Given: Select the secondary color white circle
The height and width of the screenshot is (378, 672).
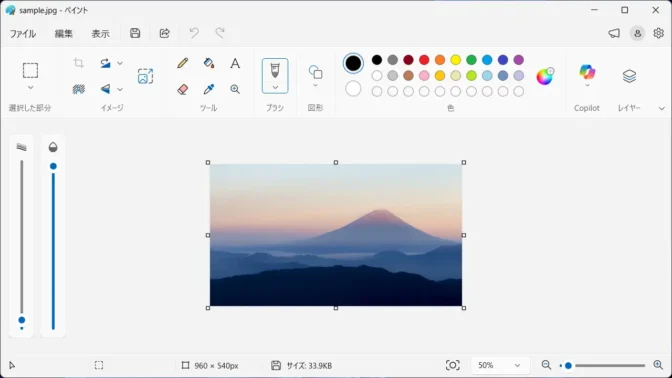Looking at the screenshot, I should (353, 89).
